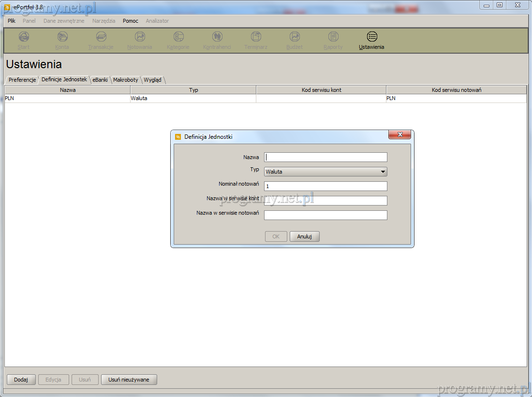Open the Makroboty tab
Viewport: 532px width, 397px height.
[x=126, y=80]
